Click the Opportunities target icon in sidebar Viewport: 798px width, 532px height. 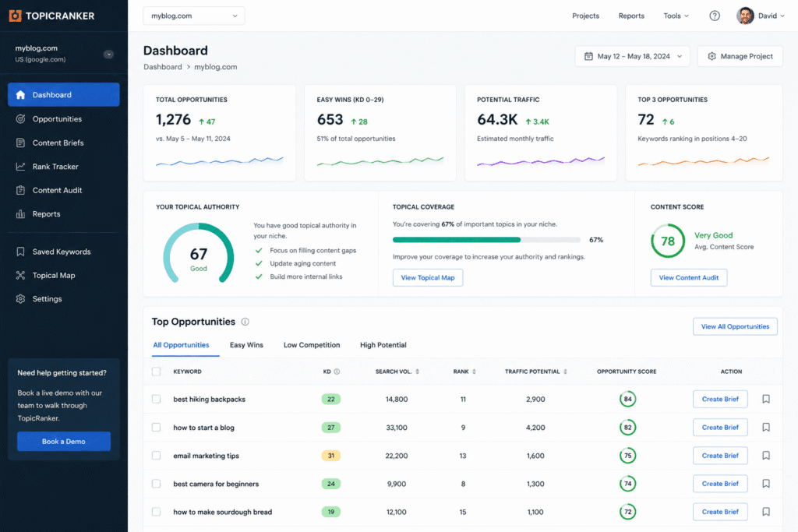tap(20, 118)
